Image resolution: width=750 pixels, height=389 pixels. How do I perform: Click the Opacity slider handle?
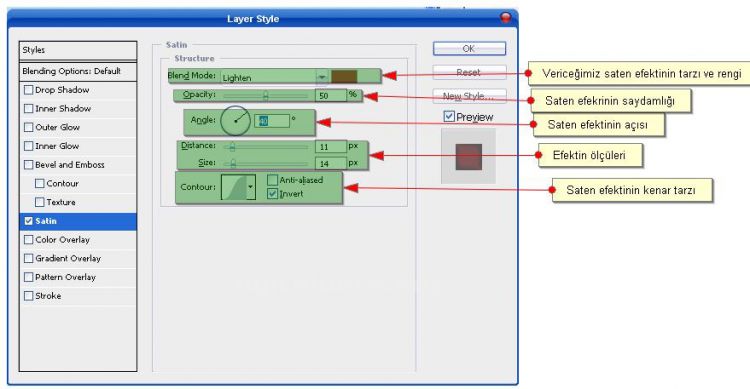[x=265, y=96]
